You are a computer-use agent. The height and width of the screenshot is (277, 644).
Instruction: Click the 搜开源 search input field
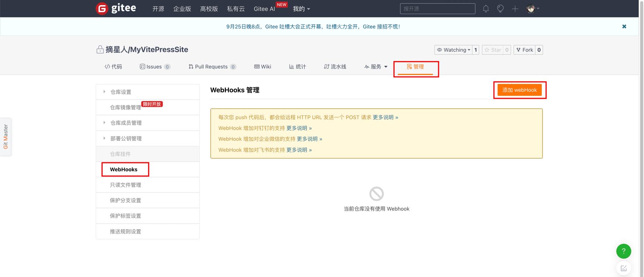437,9
